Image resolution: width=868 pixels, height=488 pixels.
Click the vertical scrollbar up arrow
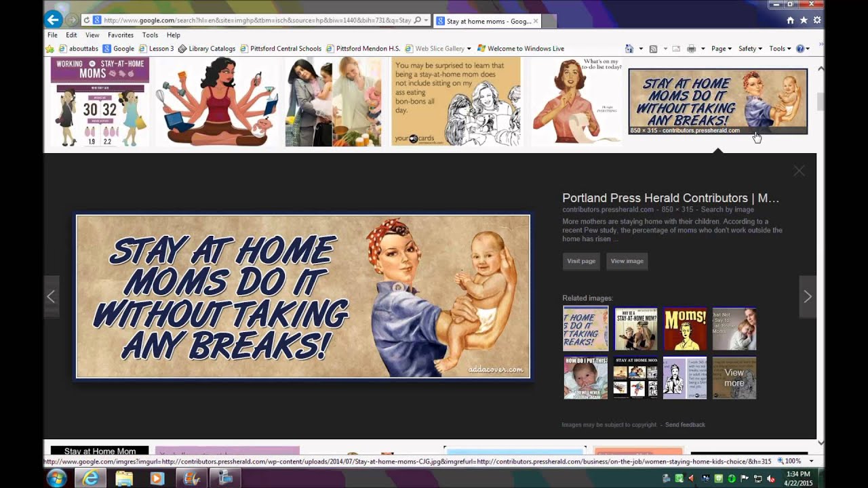click(821, 68)
